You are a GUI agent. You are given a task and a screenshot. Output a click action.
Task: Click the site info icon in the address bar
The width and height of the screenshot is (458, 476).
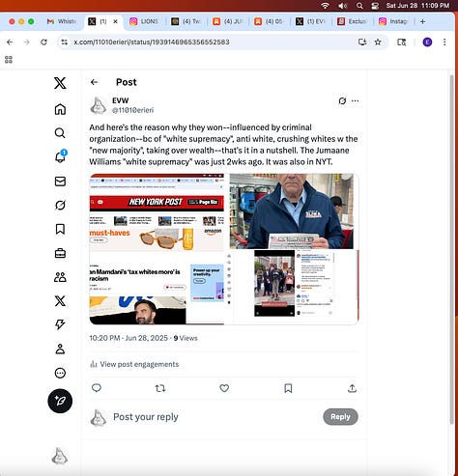tap(65, 42)
